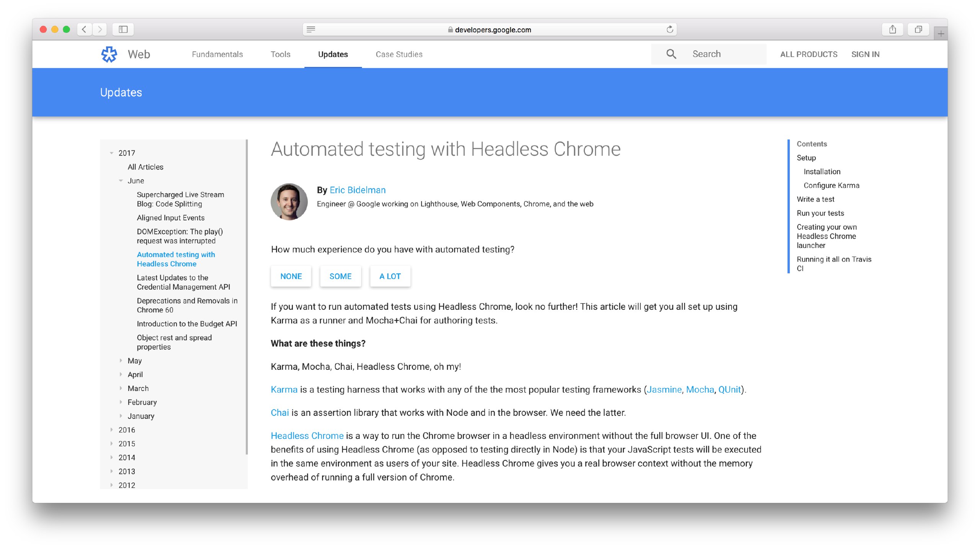Expand the 2012 year section
Viewport: 980px width, 549px height.
pyautogui.click(x=111, y=485)
